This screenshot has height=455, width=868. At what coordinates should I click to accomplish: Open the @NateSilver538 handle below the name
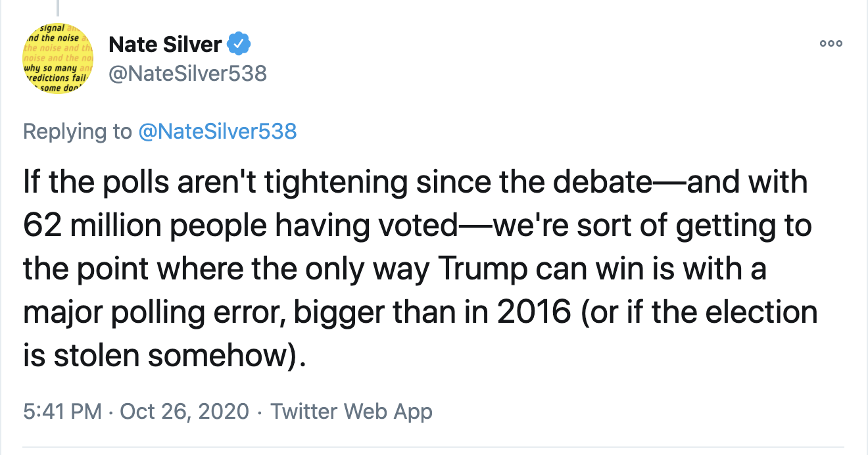pyautogui.click(x=187, y=73)
